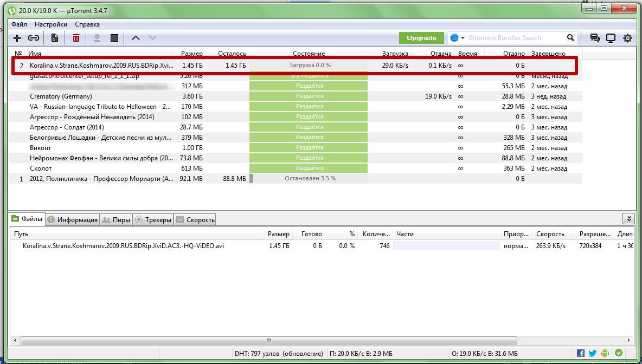Switch to the Файлы tab
This screenshot has width=642, height=364.
click(x=27, y=219)
